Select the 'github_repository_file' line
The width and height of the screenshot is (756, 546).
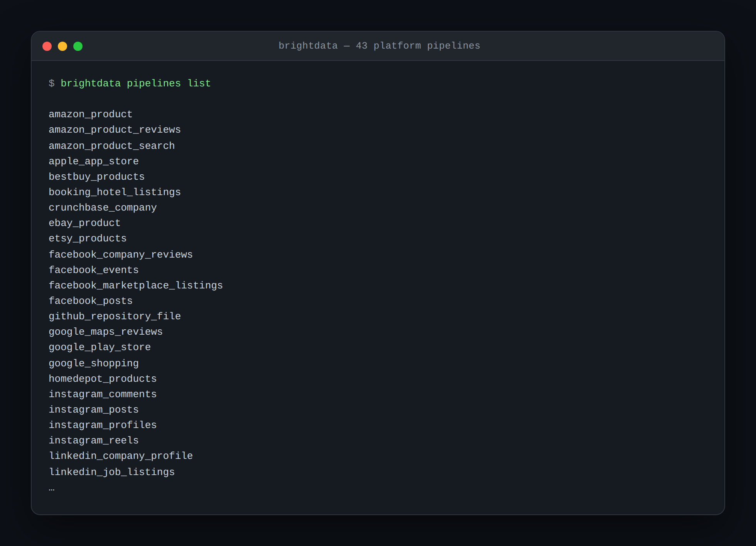[x=115, y=316]
